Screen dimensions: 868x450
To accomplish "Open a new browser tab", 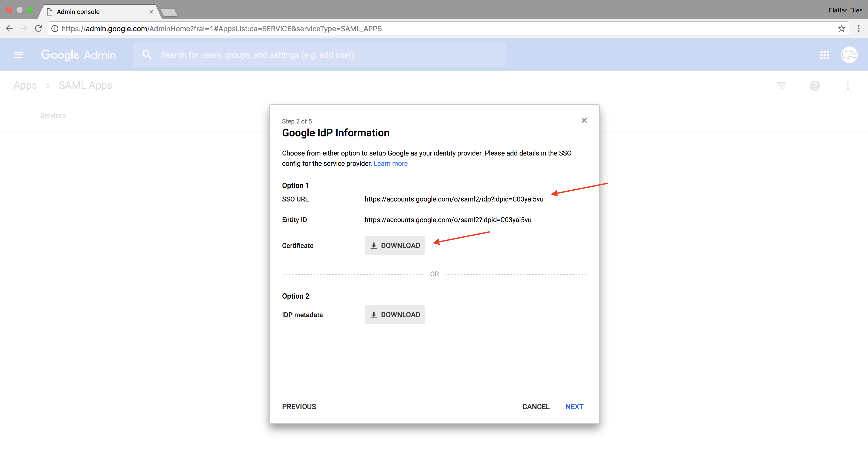I will [x=169, y=12].
